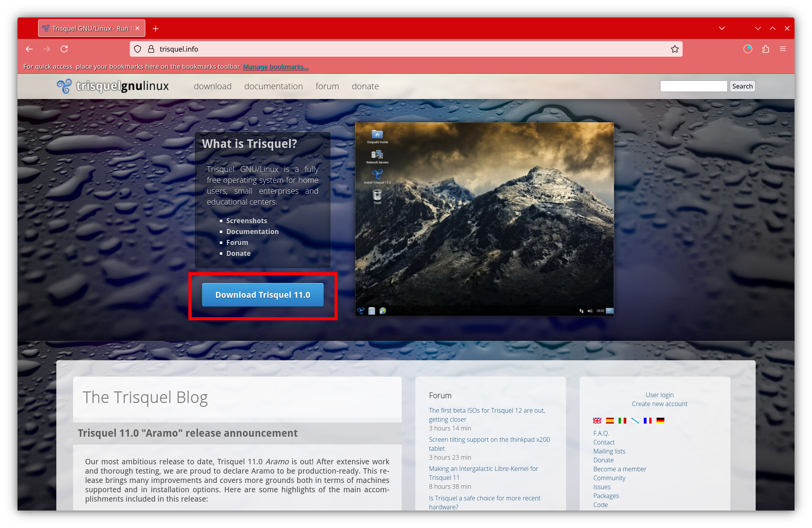Click Create new account link
812x528 pixels.
[x=660, y=404]
